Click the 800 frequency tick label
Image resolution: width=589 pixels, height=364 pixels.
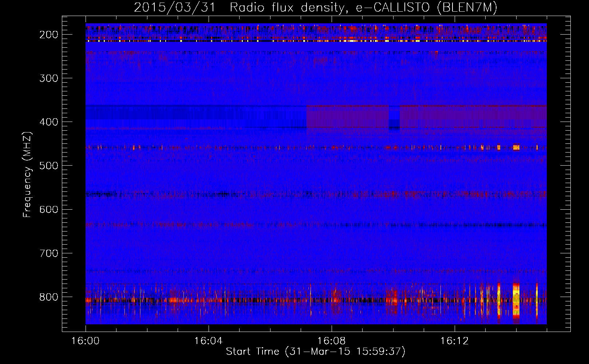click(x=49, y=297)
